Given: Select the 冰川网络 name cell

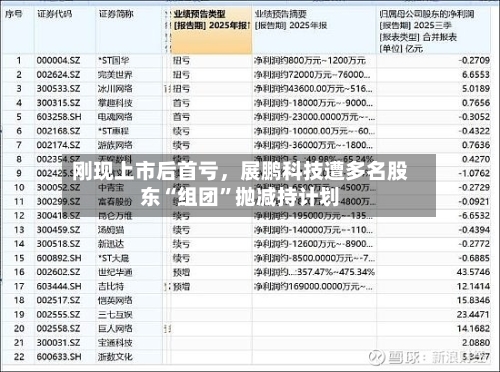Looking at the screenshot, I should 115,89.
